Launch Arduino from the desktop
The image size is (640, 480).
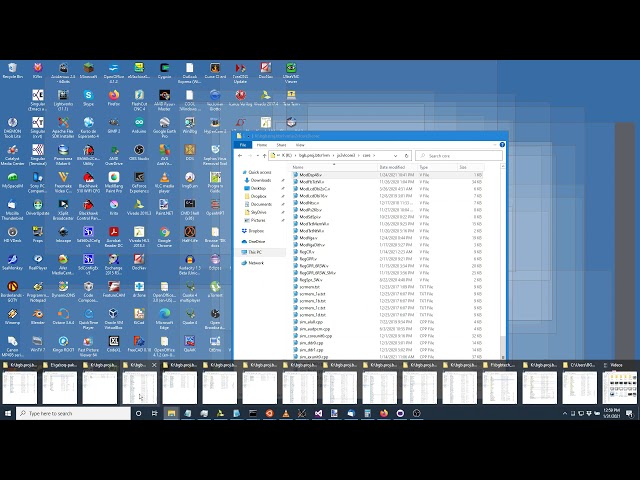tap(139, 125)
